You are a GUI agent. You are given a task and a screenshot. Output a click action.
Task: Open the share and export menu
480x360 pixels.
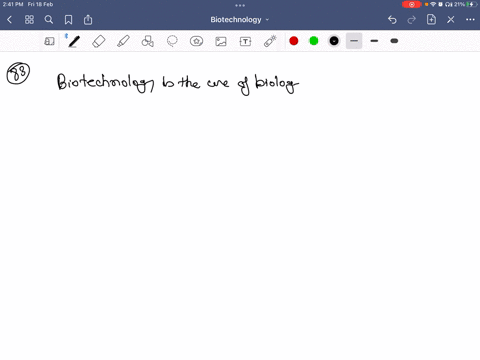coord(88,19)
